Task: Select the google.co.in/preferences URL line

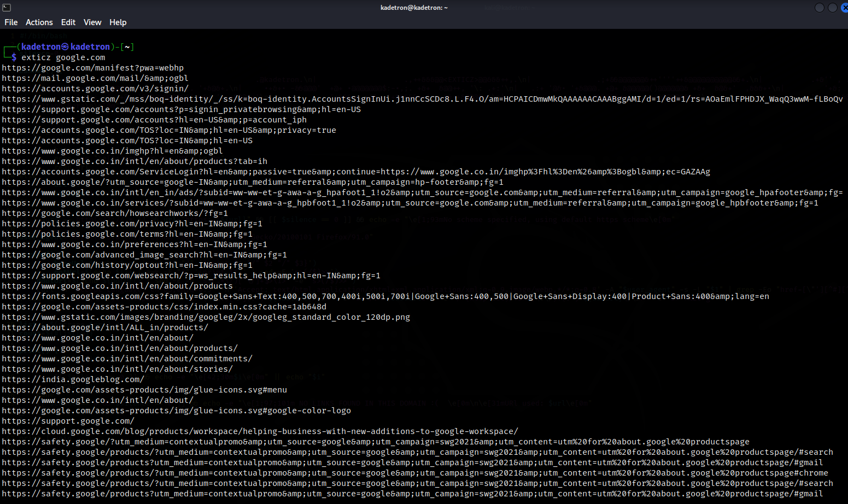Action: 134,244
